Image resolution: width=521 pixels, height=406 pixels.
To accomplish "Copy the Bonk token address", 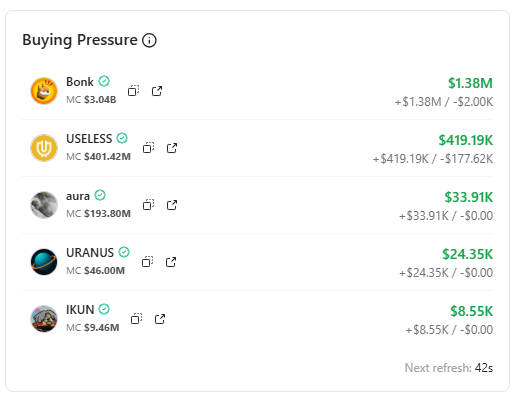I will pos(133,91).
